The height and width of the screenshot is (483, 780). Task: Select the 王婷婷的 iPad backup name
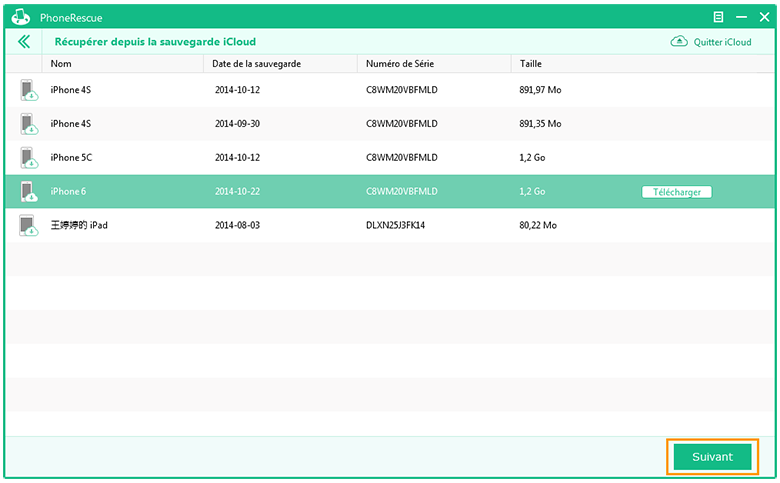[79, 225]
